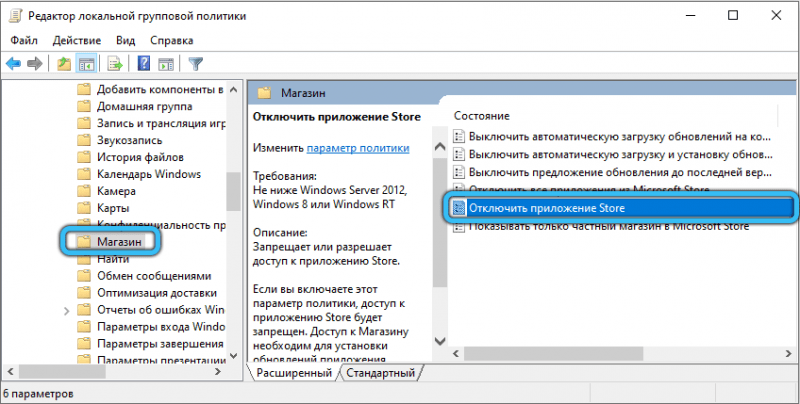
Task: Click Отчеты об ошибках Windows tree item
Action: (x=151, y=310)
